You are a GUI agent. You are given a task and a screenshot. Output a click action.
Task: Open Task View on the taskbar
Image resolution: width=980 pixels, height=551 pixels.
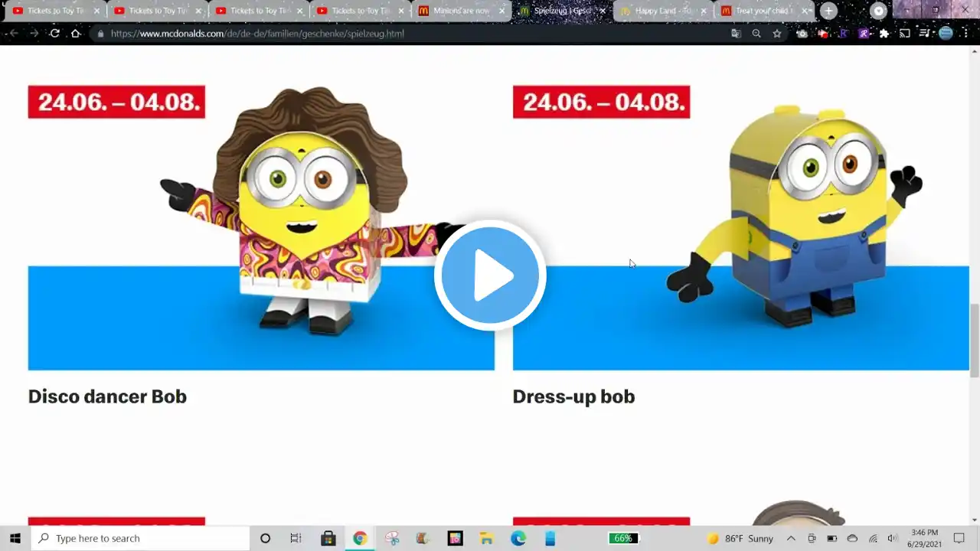click(296, 538)
